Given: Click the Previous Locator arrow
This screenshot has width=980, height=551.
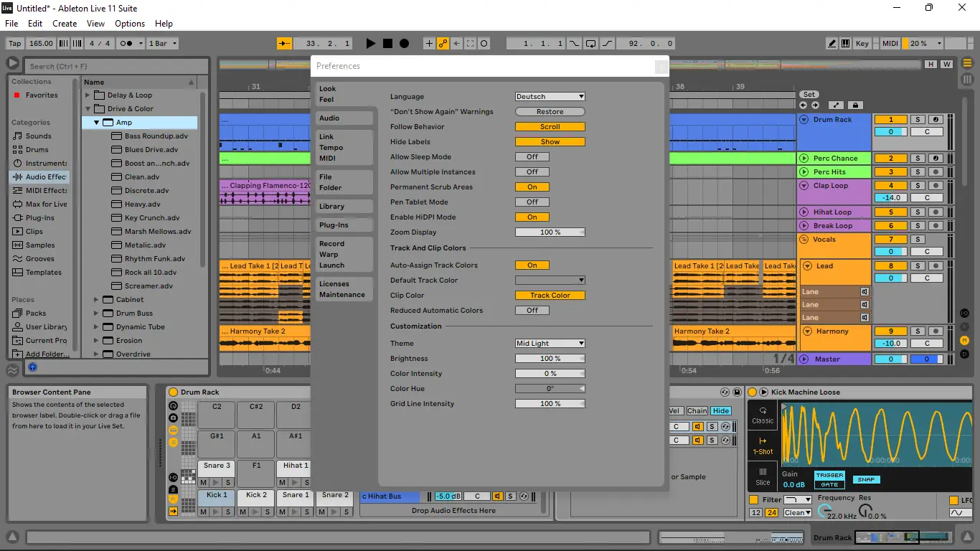Looking at the screenshot, I should 803,105.
